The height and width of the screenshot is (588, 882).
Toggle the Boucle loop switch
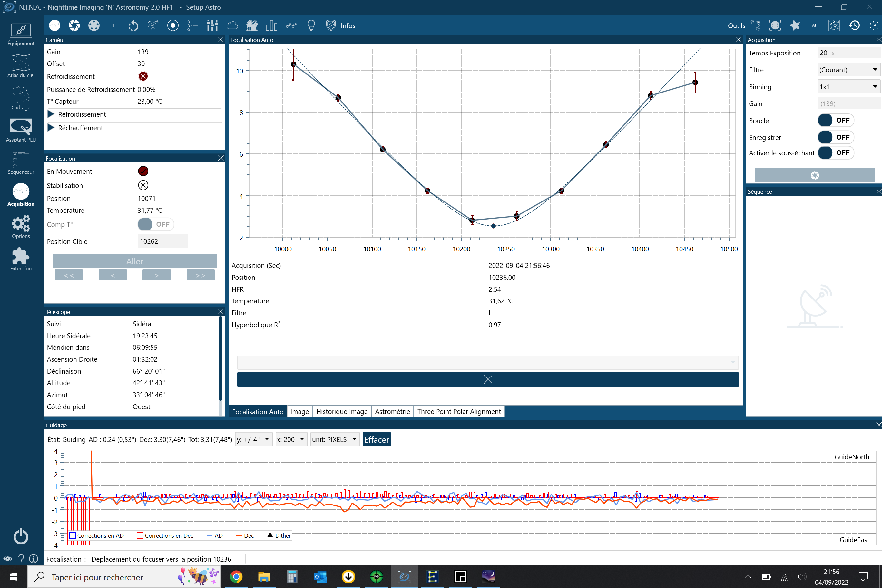835,120
